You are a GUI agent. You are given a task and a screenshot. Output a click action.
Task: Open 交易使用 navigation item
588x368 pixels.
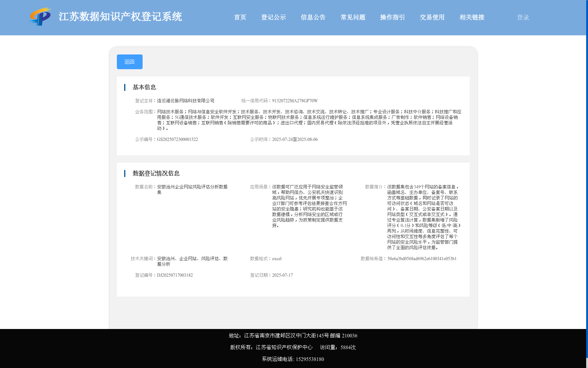(x=432, y=17)
